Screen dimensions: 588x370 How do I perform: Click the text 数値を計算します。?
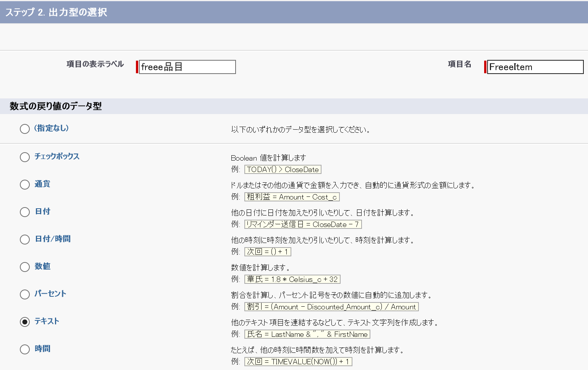pyautogui.click(x=260, y=268)
